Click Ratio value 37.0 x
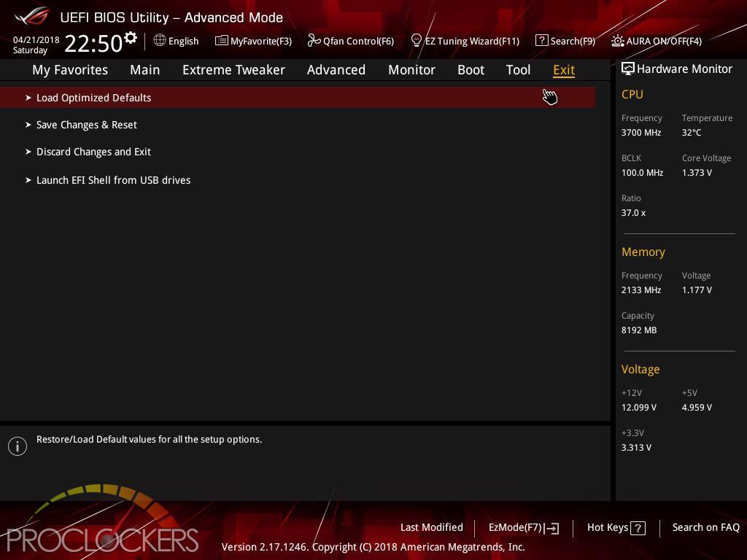The width and height of the screenshot is (747, 560). pos(633,213)
